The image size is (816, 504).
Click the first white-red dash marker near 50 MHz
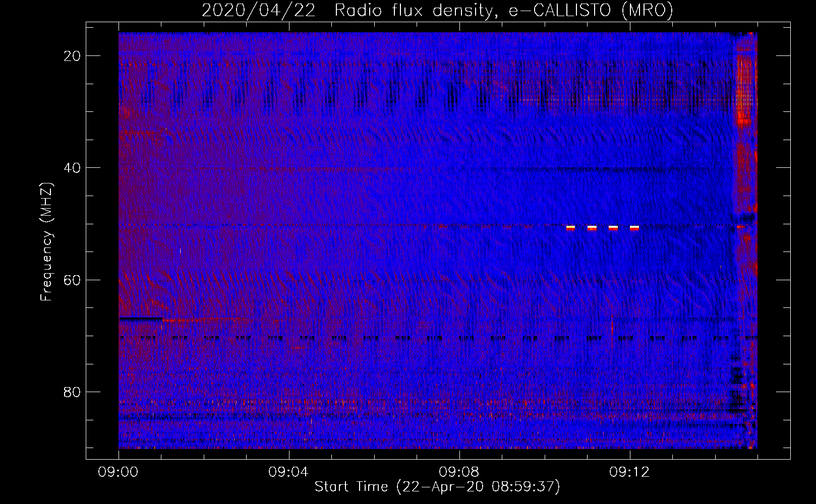pos(571,228)
